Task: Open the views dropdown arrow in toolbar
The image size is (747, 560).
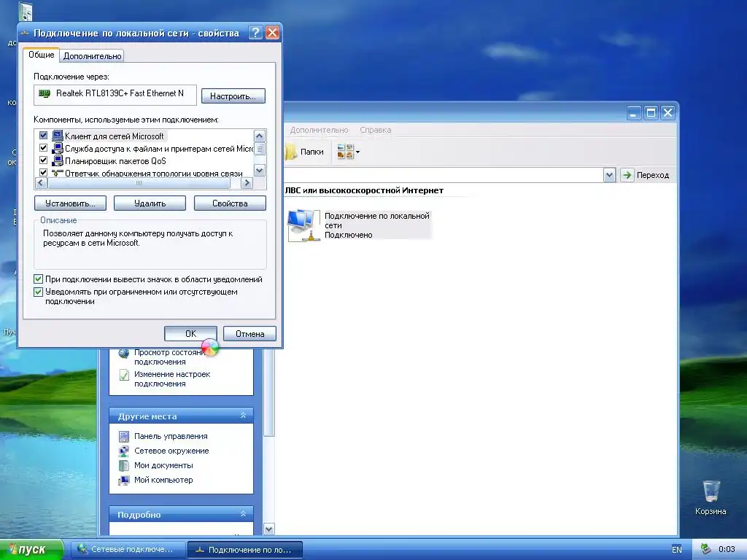Action: (357, 152)
